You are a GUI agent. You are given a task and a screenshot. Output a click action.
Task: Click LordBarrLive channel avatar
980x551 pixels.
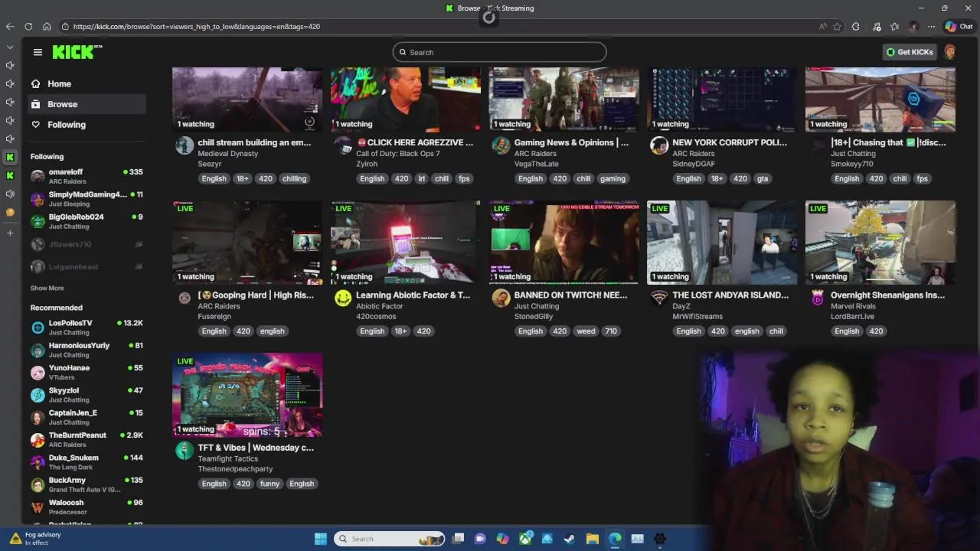coord(818,298)
